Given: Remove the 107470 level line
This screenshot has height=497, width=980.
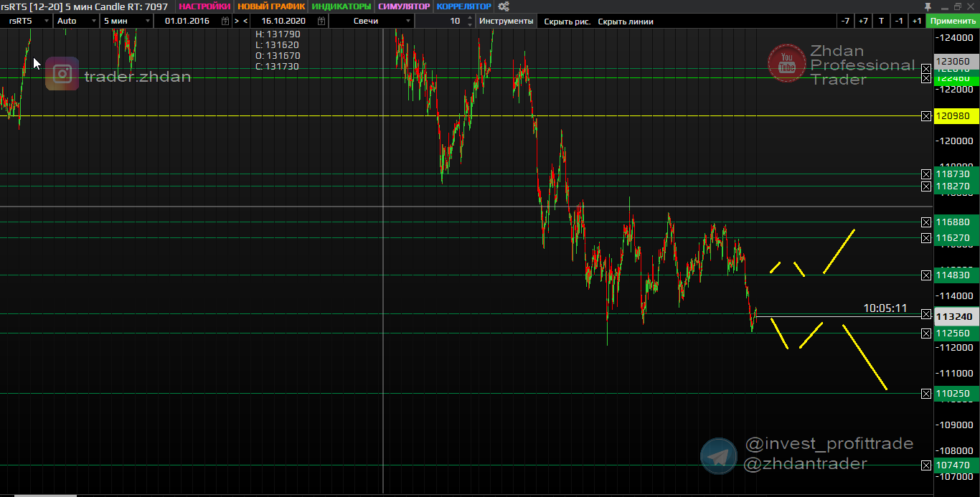Looking at the screenshot, I should point(926,465).
